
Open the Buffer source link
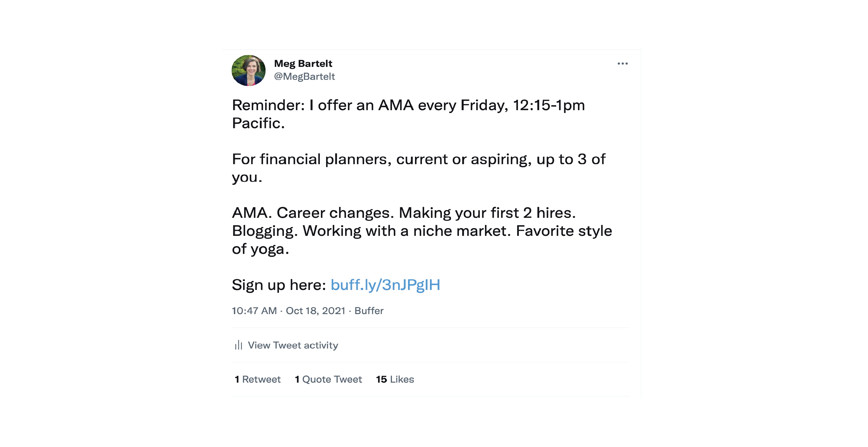point(369,311)
